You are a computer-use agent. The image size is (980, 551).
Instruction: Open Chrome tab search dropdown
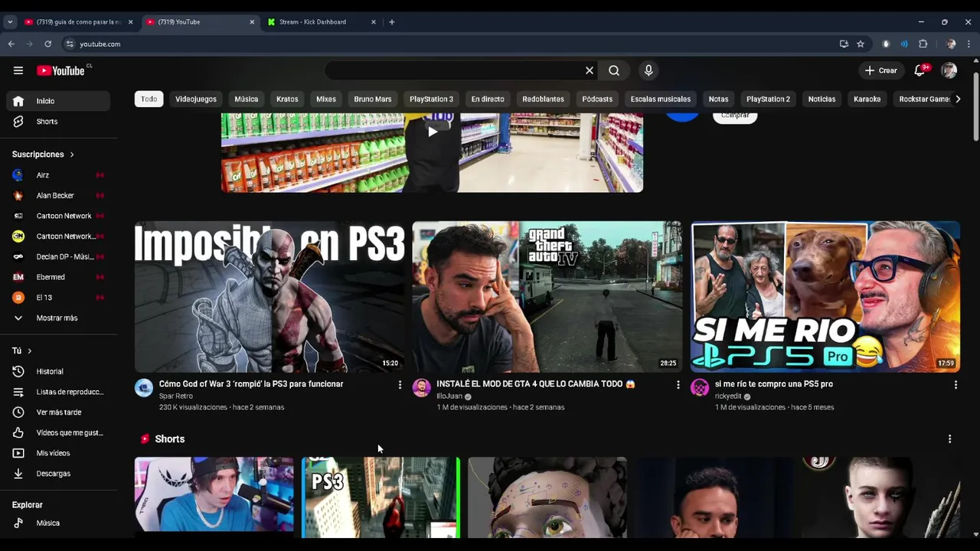10,22
